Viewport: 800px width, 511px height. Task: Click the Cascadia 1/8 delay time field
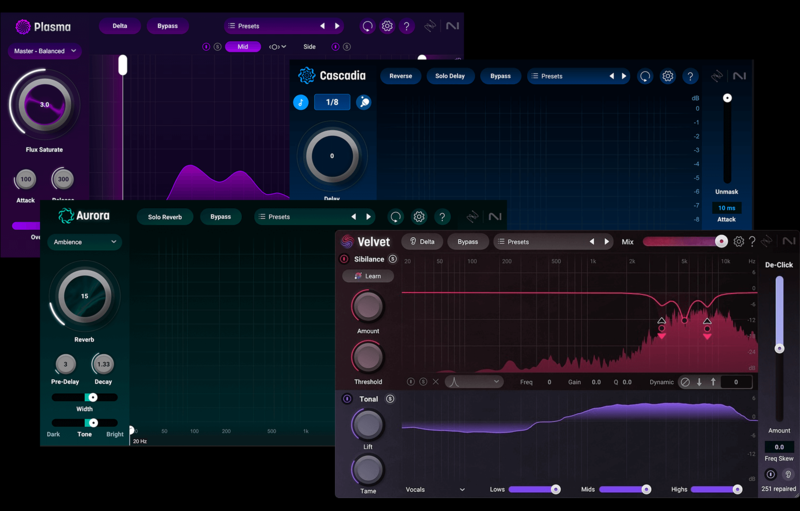[332, 102]
